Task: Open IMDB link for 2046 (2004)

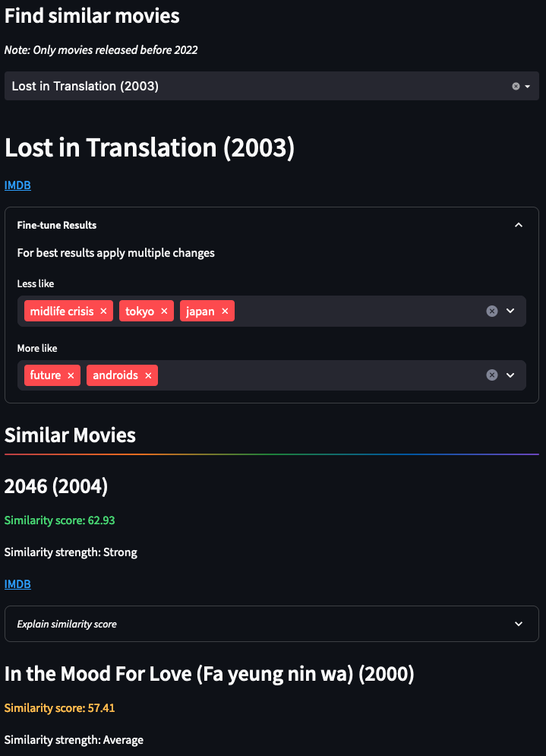Action: [x=17, y=584]
